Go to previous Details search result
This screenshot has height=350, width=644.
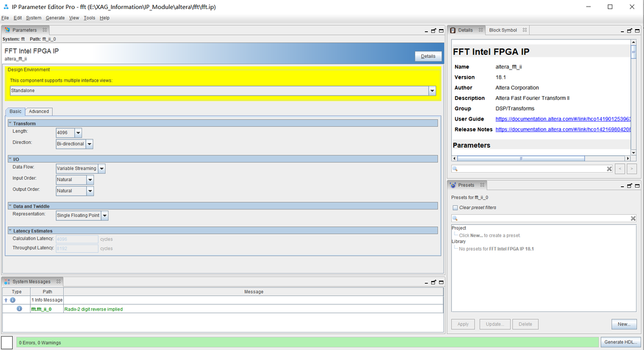[620, 169]
